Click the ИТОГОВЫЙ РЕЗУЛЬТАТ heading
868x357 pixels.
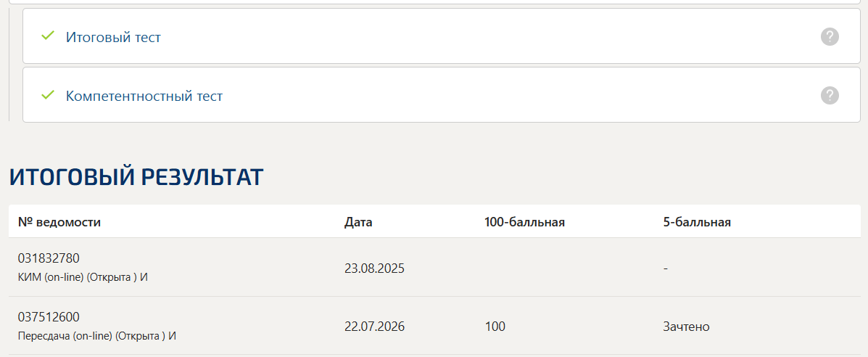tap(136, 177)
